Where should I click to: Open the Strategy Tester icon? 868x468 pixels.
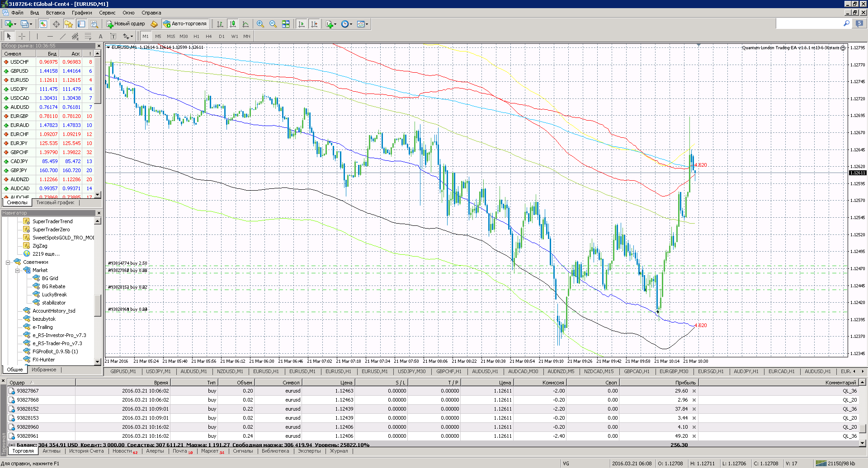(x=94, y=24)
